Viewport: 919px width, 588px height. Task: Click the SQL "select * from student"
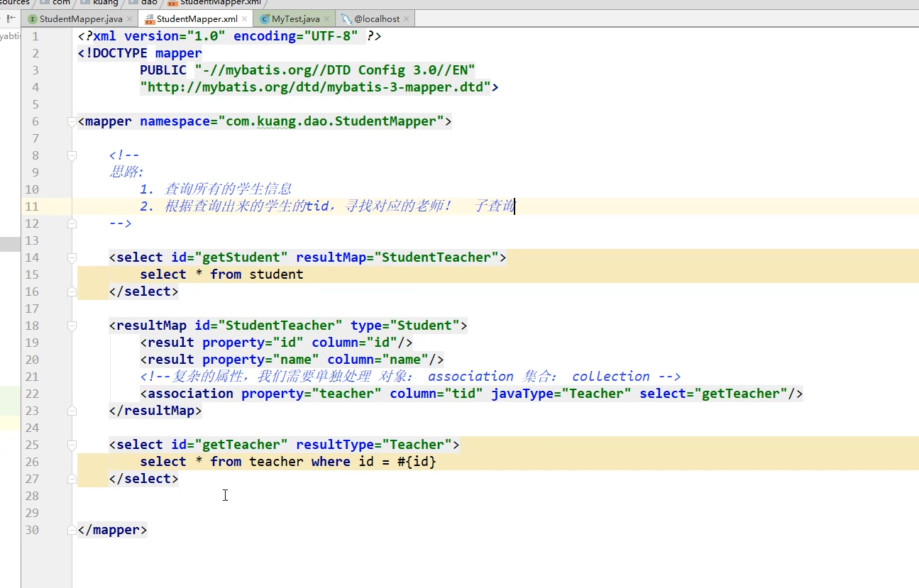coord(221,274)
